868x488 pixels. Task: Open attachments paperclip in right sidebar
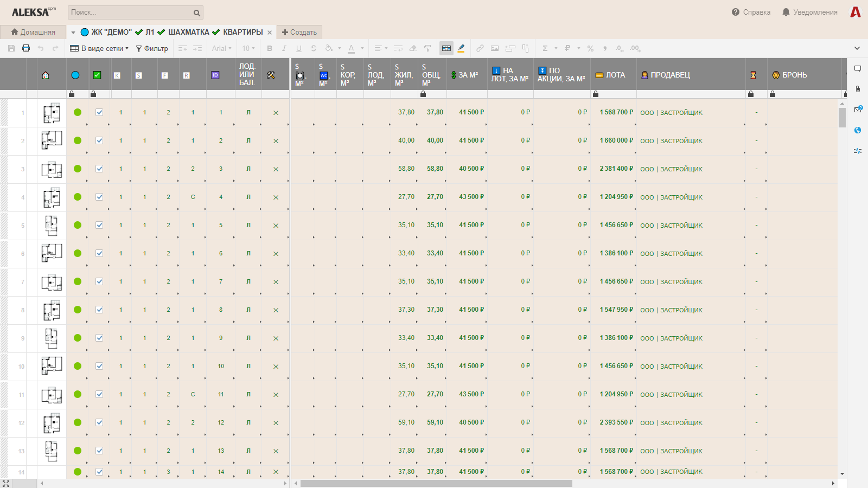click(x=858, y=89)
